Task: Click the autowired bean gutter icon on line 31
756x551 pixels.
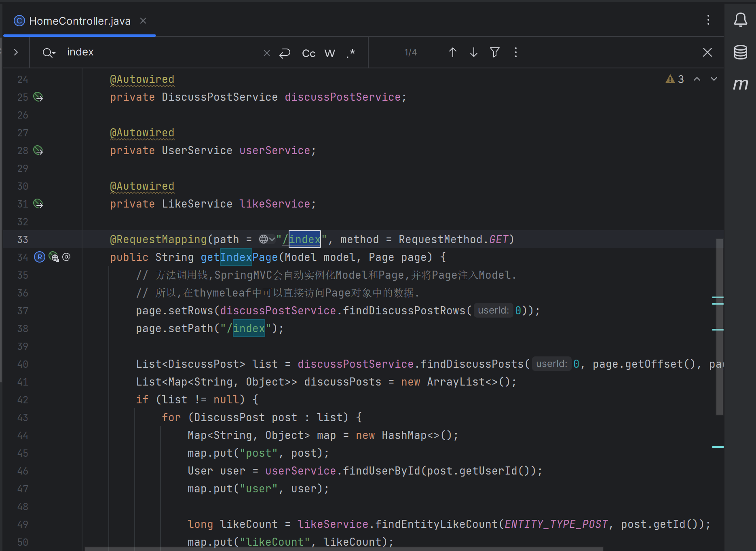Action: point(38,204)
